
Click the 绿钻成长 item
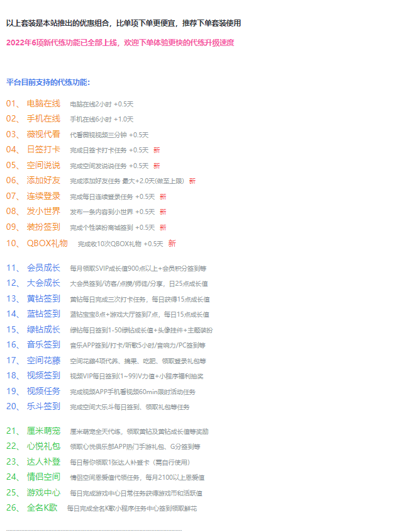point(43,329)
